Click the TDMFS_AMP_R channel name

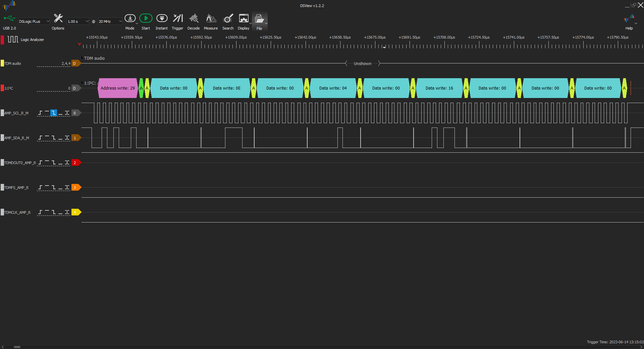click(16, 187)
